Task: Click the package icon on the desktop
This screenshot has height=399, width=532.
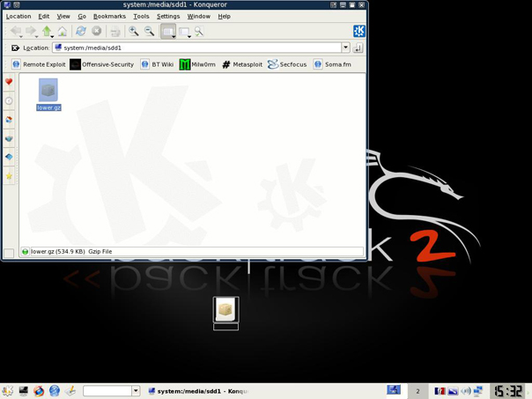Action: 226,309
